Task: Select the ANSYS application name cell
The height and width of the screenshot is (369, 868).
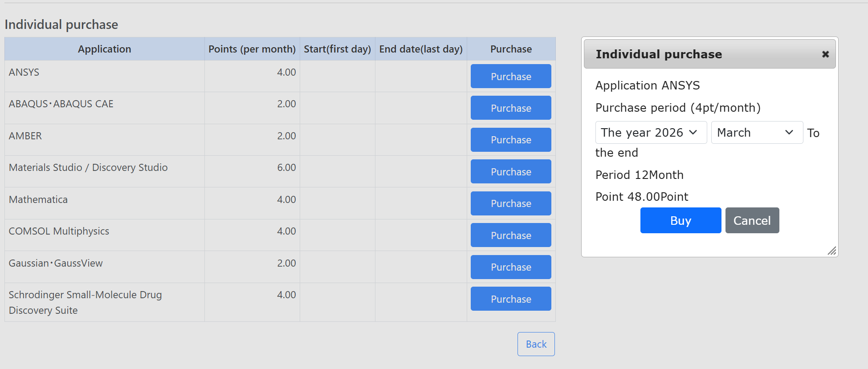Action: tap(105, 76)
